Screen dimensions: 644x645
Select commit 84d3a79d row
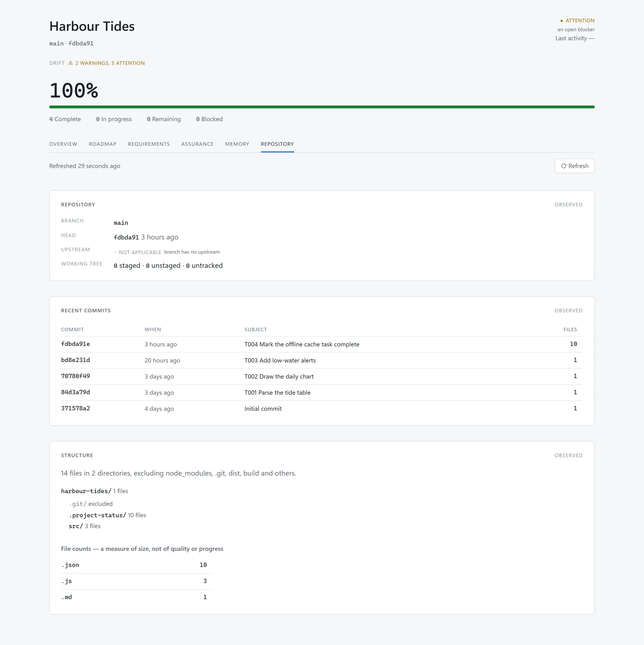coord(322,392)
